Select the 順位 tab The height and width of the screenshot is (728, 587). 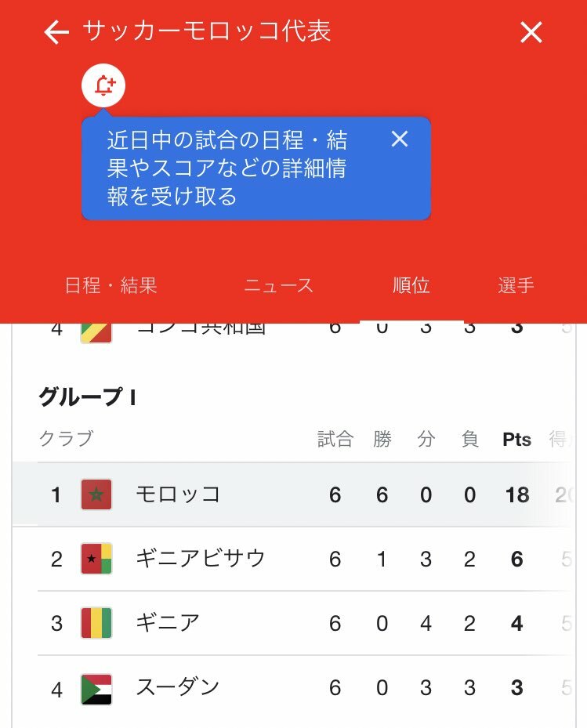point(411,285)
